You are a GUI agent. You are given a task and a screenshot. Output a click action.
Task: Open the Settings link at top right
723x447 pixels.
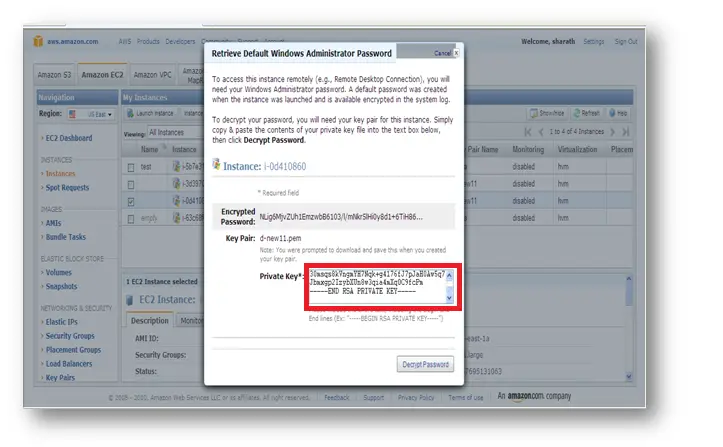click(x=593, y=42)
